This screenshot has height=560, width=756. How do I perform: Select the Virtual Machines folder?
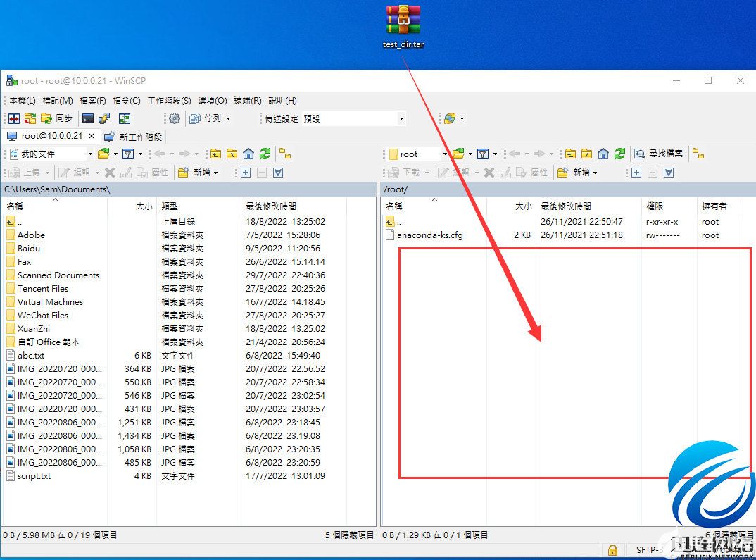point(50,302)
